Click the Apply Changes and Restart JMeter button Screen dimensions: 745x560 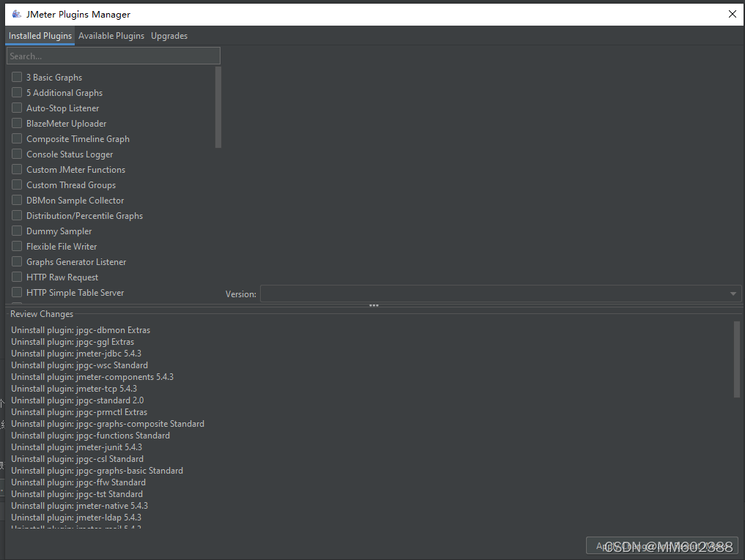[661, 546]
